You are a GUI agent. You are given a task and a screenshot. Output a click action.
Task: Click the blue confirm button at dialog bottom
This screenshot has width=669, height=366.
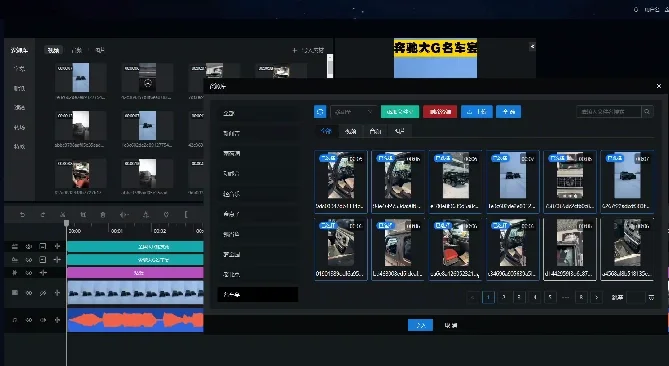420,325
